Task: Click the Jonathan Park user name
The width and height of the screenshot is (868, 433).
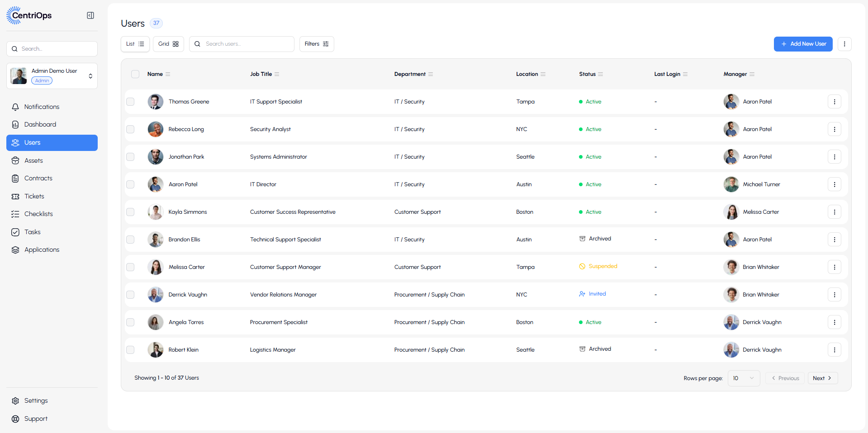Action: point(186,157)
